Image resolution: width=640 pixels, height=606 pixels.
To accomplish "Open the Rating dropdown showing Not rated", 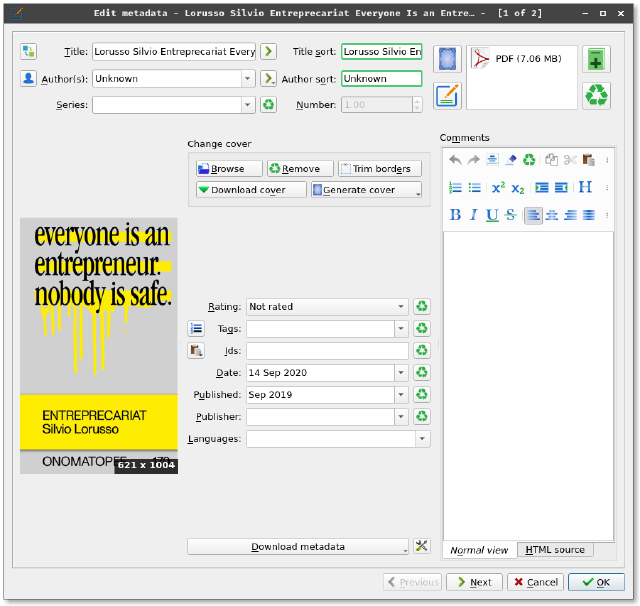I will pos(327,306).
